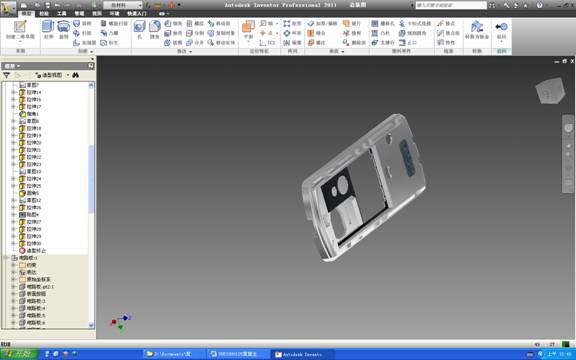Click the Move Bodies (移动实体) tool
Image resolution: width=576 pixels, height=360 pixels.
pos(221,43)
